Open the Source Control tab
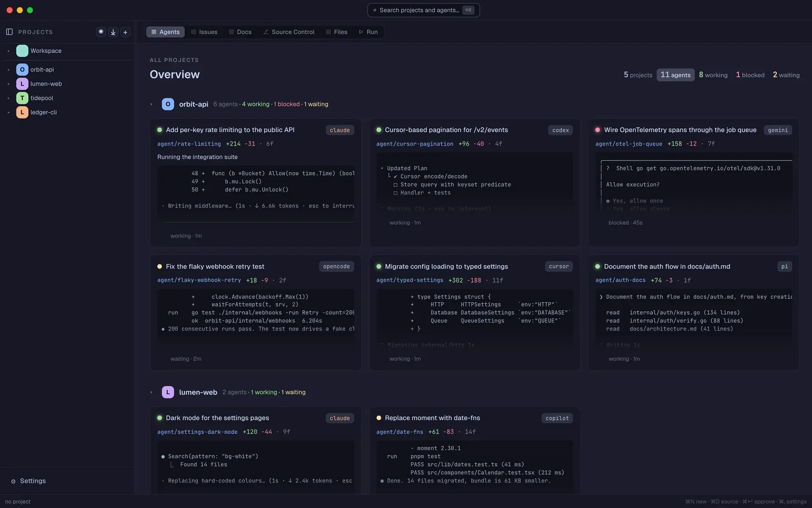The image size is (812, 508). point(289,32)
